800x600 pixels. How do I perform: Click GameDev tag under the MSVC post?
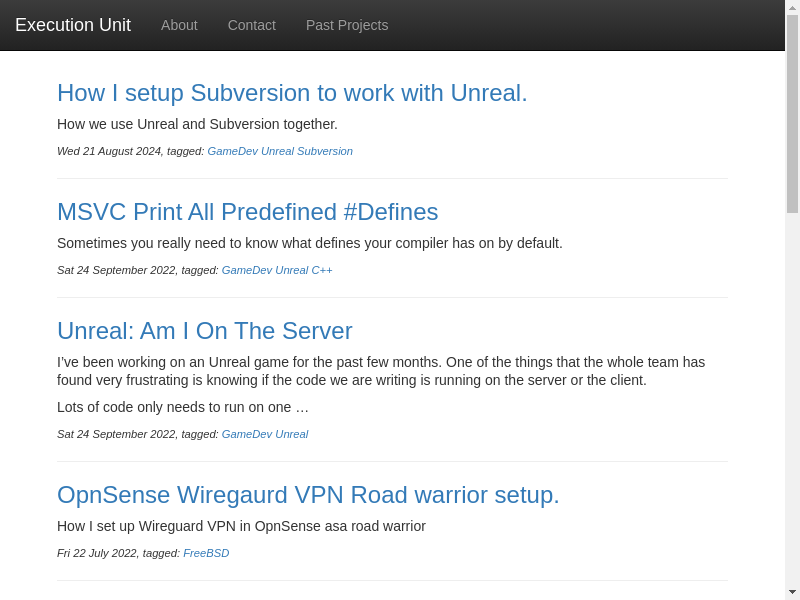coord(246,270)
